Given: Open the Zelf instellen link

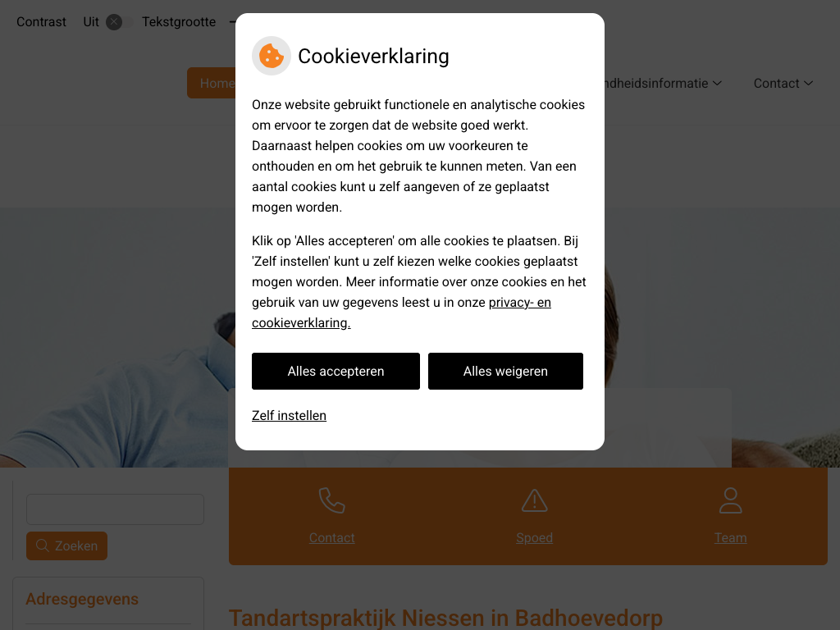Looking at the screenshot, I should click(x=289, y=416).
